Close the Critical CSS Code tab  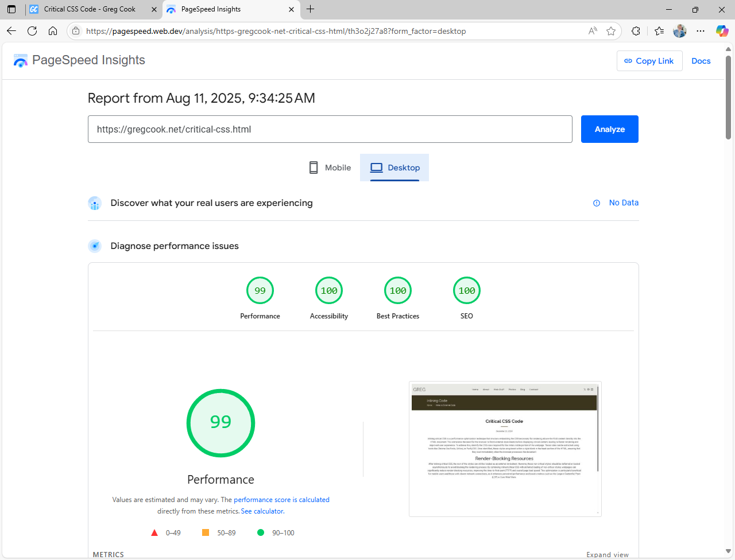point(154,9)
